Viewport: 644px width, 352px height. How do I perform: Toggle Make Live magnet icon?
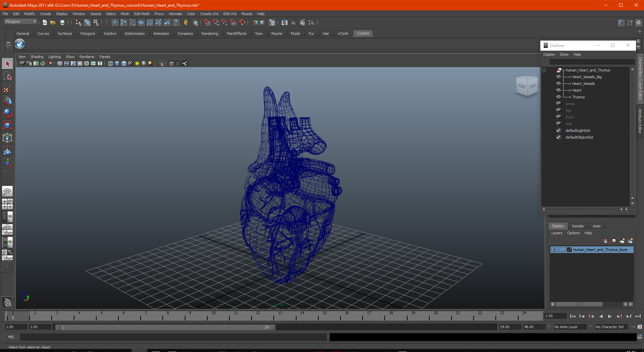pos(242,22)
